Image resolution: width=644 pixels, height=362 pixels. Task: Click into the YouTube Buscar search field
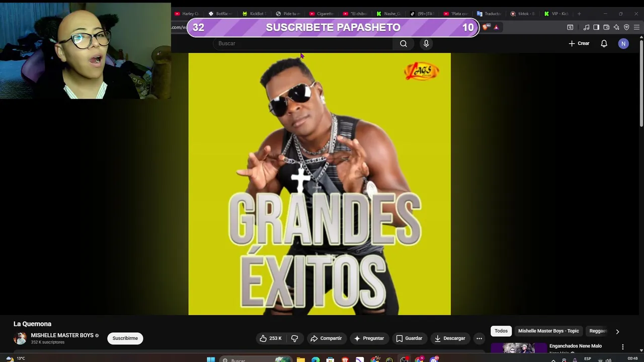point(303,44)
